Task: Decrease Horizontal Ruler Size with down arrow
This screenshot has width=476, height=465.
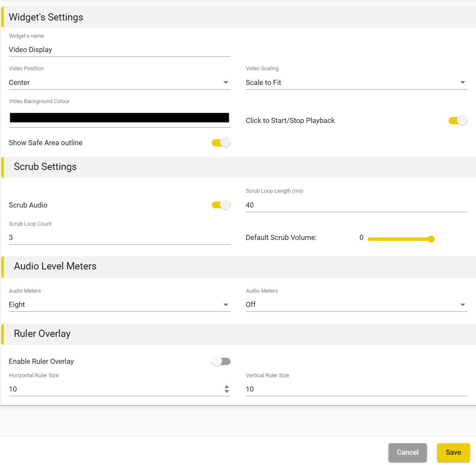Action: [226, 392]
